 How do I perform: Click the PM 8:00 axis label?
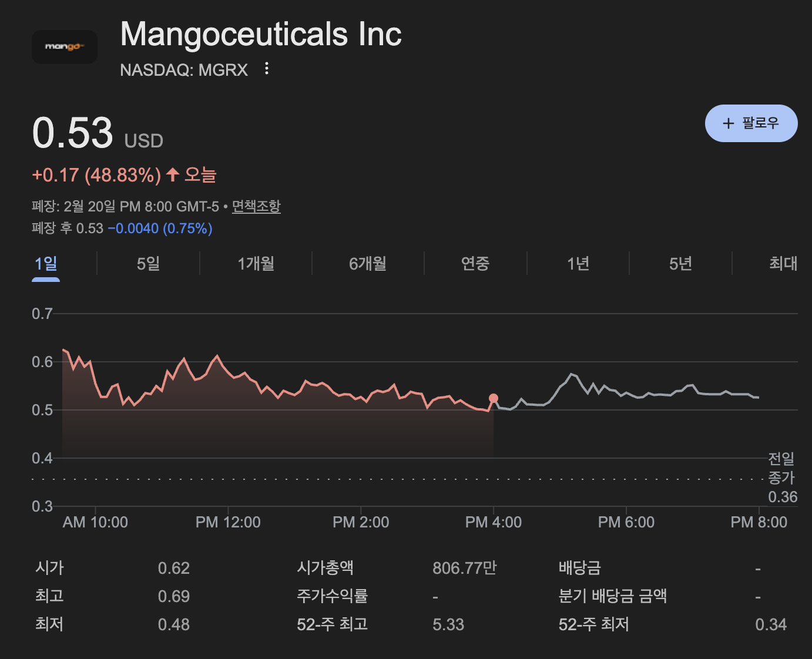coord(759,522)
